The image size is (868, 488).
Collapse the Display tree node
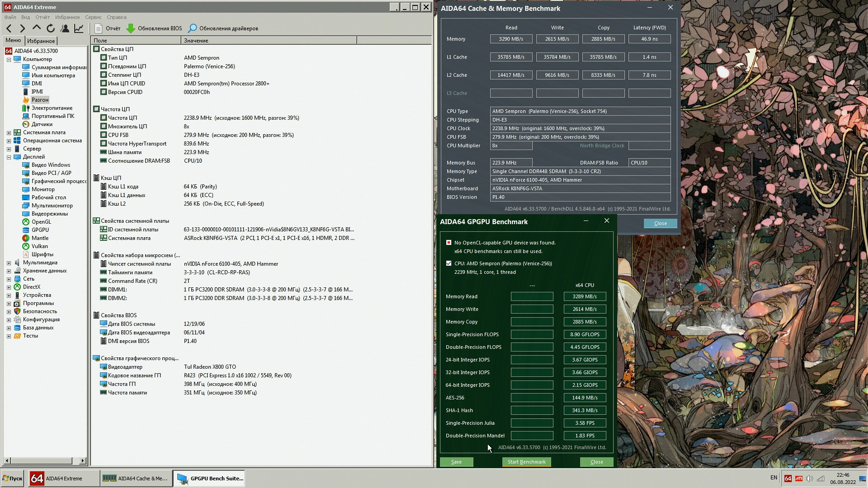pos(9,157)
